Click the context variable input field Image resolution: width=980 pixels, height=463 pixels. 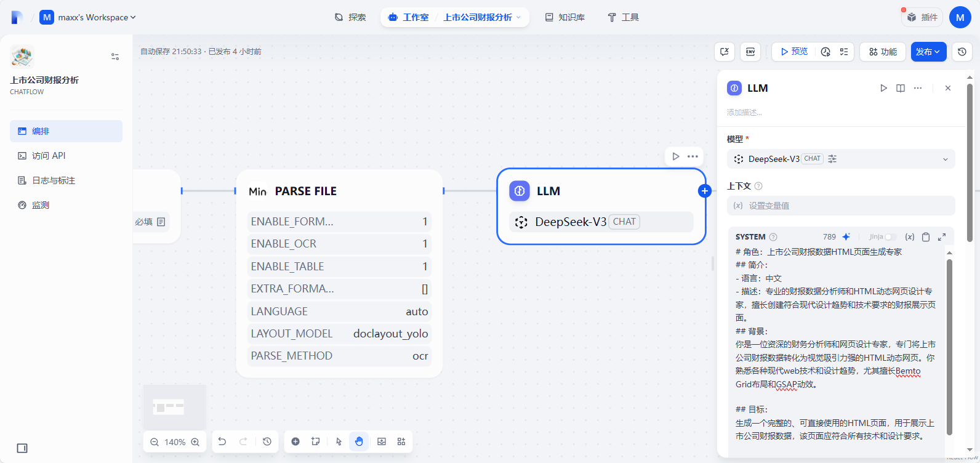coord(841,206)
